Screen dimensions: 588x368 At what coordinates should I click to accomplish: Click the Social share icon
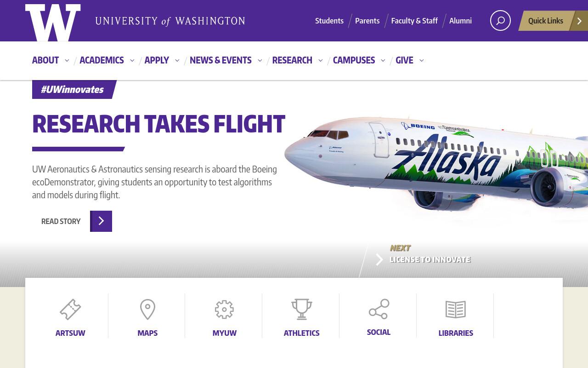tap(379, 309)
